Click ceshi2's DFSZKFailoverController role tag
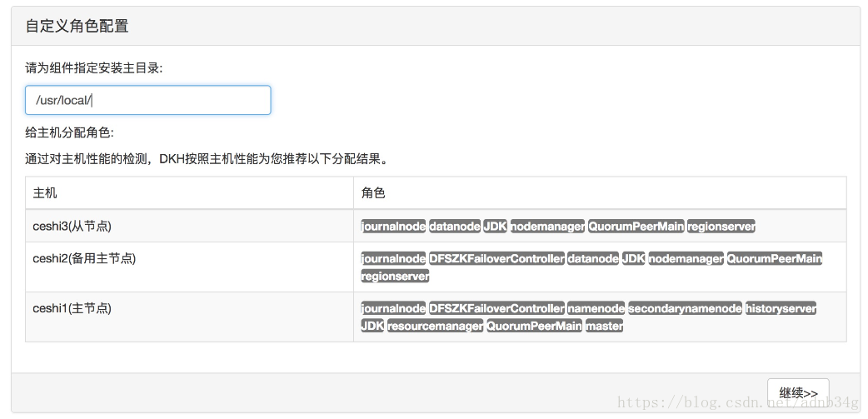 pos(496,258)
